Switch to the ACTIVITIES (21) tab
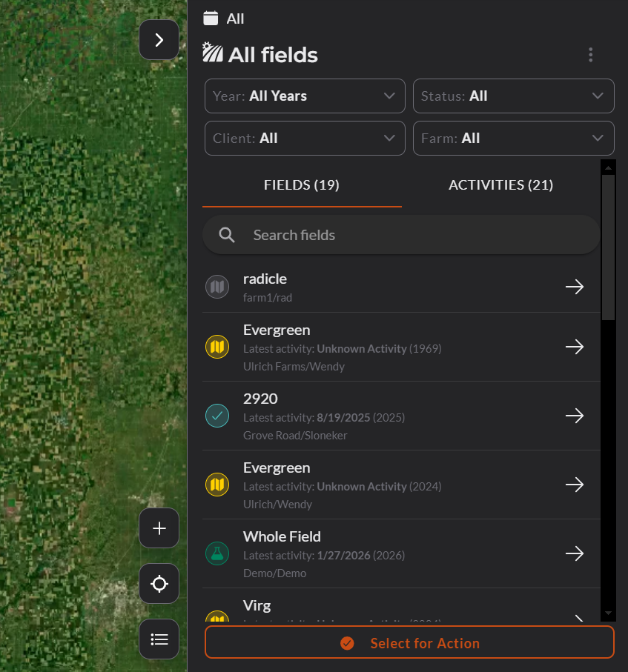The height and width of the screenshot is (672, 628). tap(501, 184)
